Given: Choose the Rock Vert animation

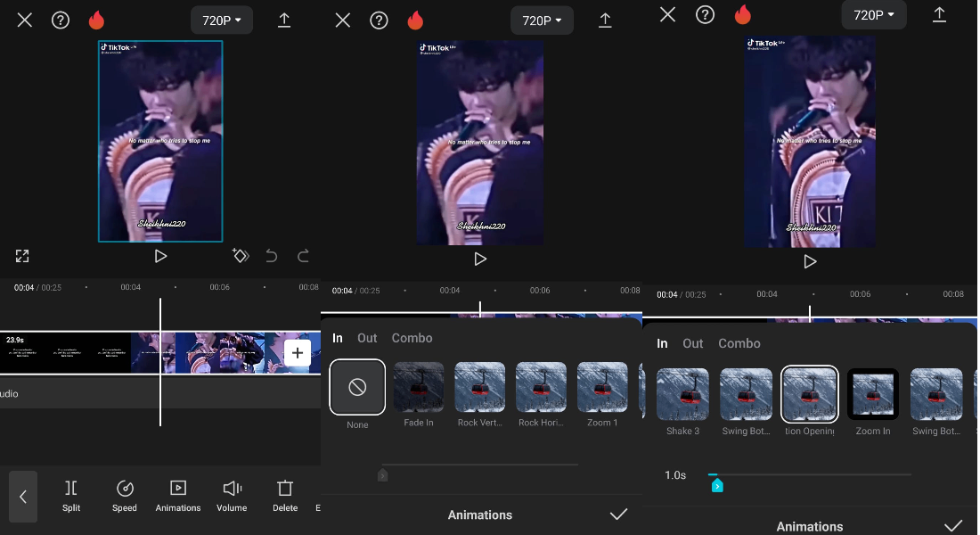Looking at the screenshot, I should (480, 395).
